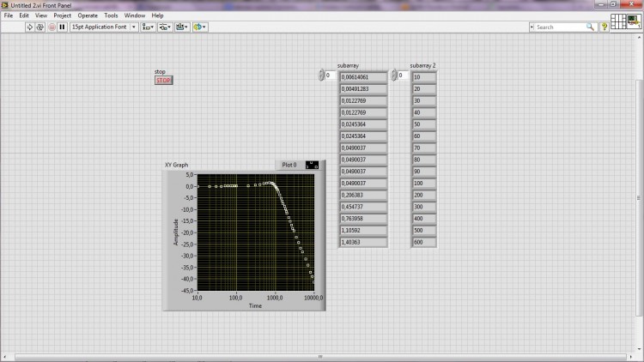Image resolution: width=644 pixels, height=362 pixels.
Task: Open the Reorder objects tool
Action: (x=199, y=27)
